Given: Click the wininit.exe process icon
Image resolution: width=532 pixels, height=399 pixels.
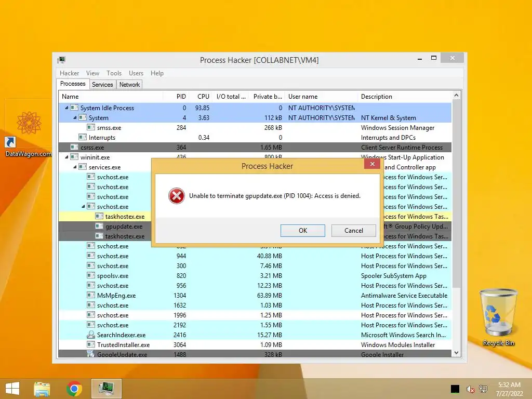Looking at the screenshot, I should [74, 157].
